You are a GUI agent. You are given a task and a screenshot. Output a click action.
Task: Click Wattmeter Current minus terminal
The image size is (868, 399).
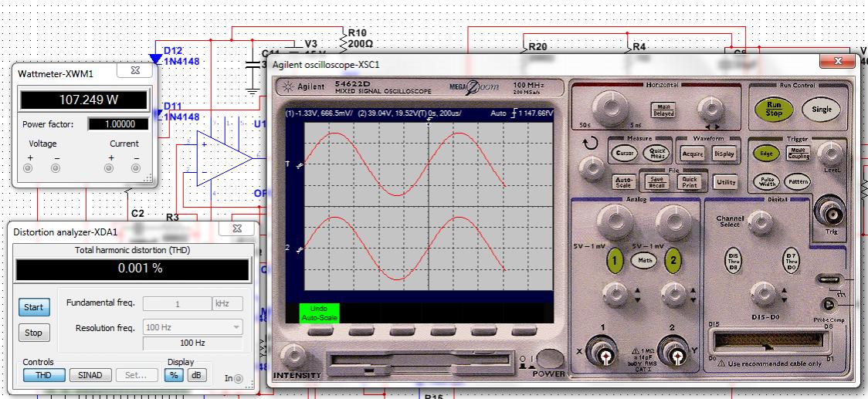click(136, 168)
